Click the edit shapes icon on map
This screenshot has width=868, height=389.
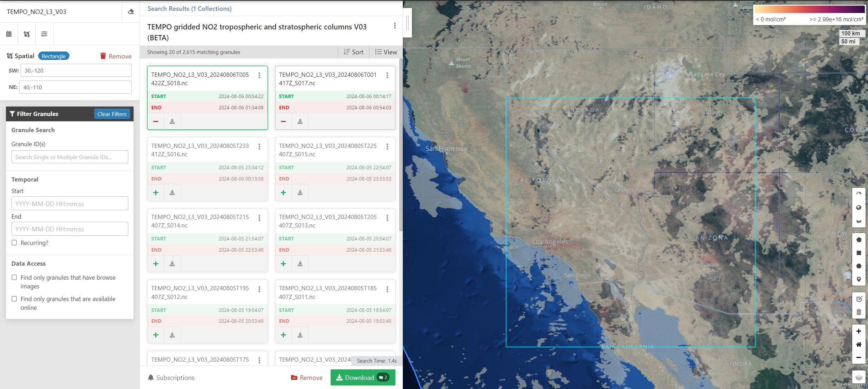[859, 299]
